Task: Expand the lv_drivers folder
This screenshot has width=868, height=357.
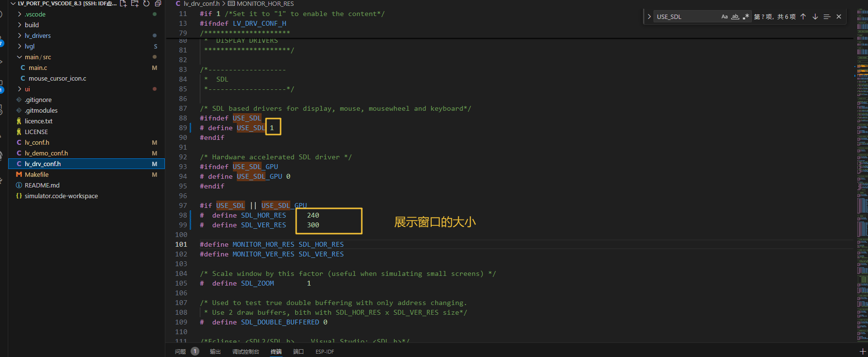Action: click(x=87, y=35)
